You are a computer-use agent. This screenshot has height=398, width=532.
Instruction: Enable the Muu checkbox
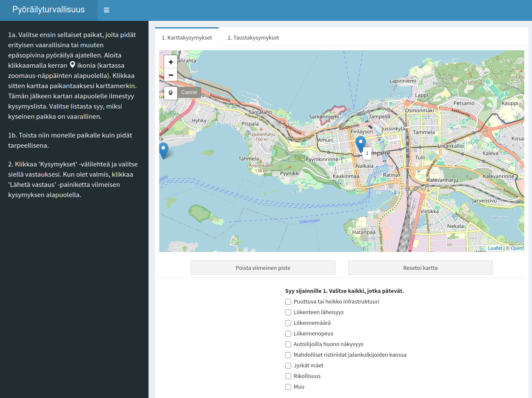coord(288,387)
